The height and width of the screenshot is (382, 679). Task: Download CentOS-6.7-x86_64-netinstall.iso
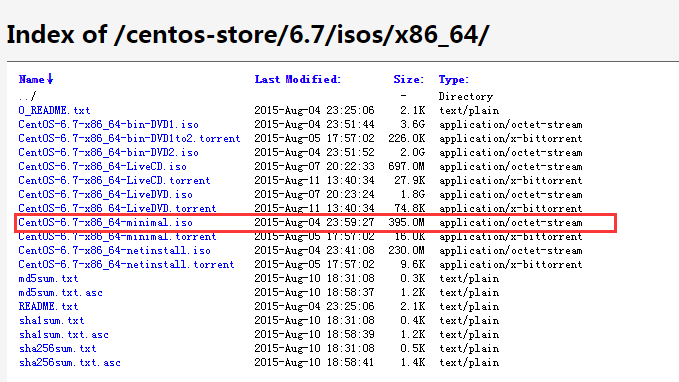tap(114, 250)
